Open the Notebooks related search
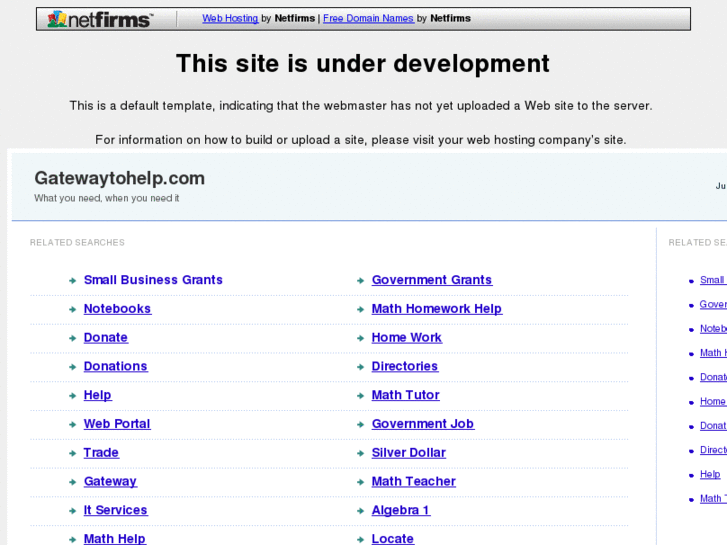The width and height of the screenshot is (727, 545). point(117,308)
